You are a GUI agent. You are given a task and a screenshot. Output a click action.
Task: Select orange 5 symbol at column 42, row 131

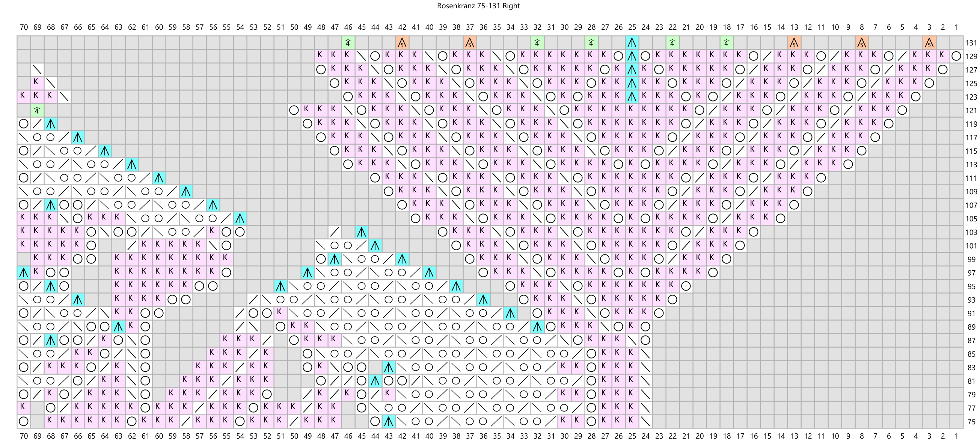(x=402, y=42)
